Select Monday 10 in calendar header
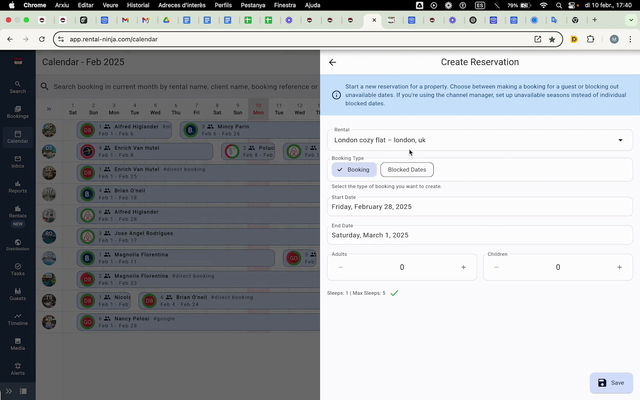The width and height of the screenshot is (640, 400). tap(258, 109)
